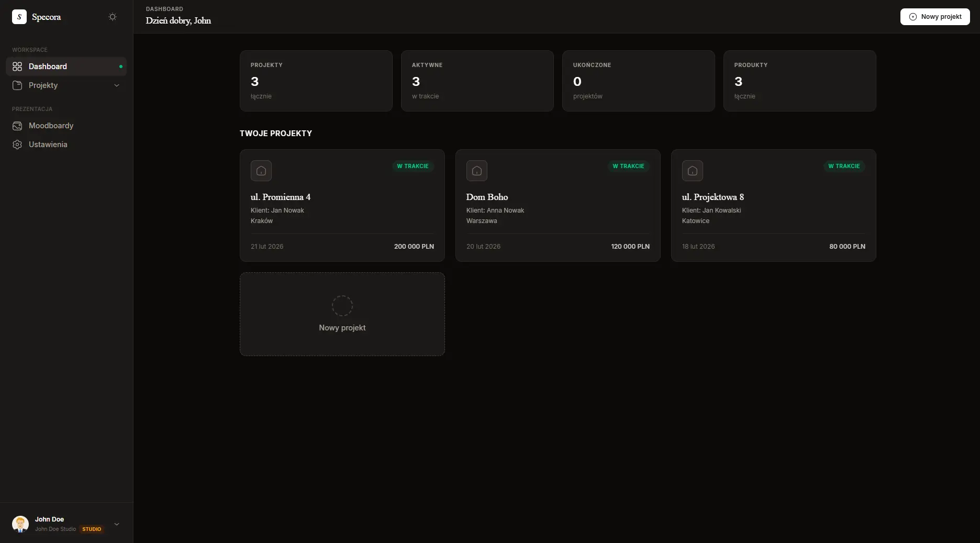Open the Ustawienia gear icon
This screenshot has height=543, width=980.
click(17, 145)
